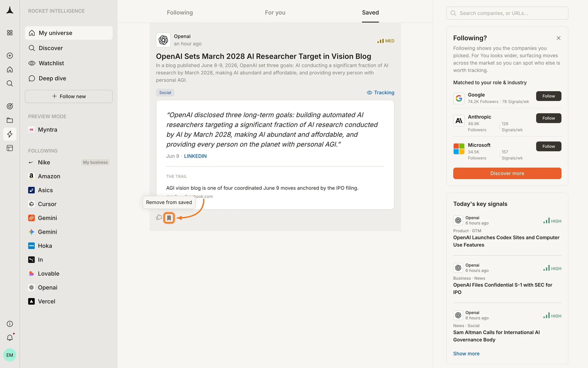Viewport: 588px width, 368px height.
Task: Toggle Tracking on the OpenAI post
Action: tap(381, 92)
